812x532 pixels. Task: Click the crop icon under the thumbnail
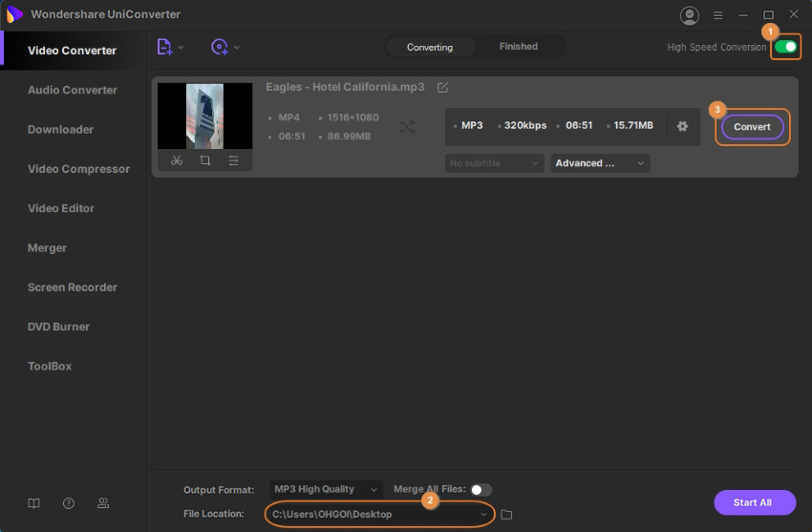205,160
